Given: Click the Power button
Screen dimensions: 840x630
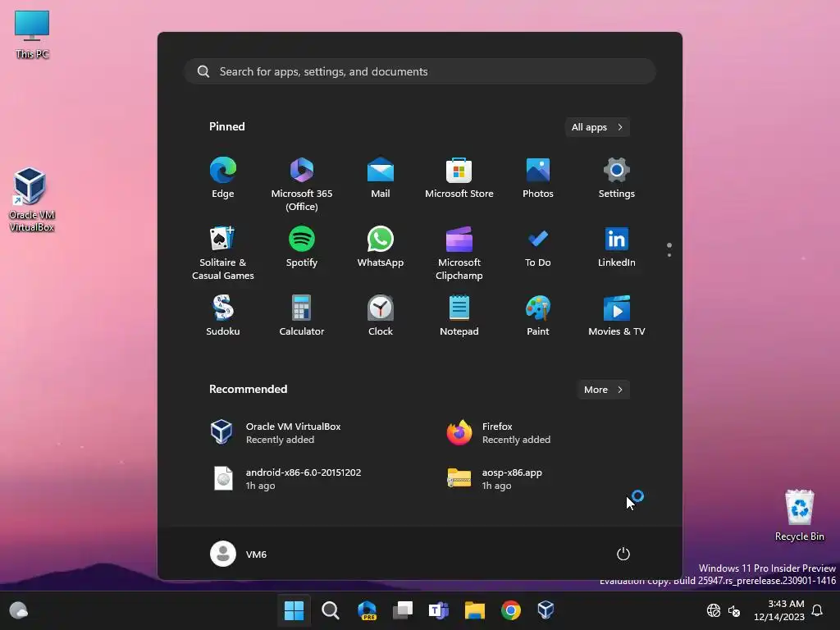Looking at the screenshot, I should (x=623, y=554).
